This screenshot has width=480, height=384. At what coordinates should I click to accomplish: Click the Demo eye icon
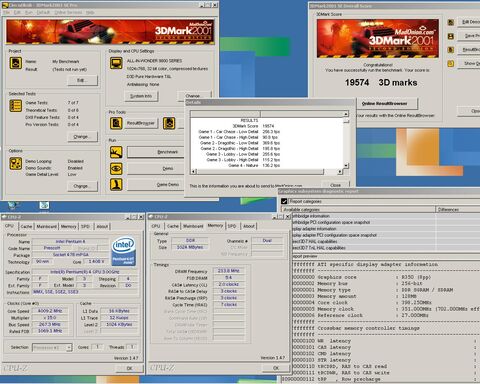coord(116,169)
